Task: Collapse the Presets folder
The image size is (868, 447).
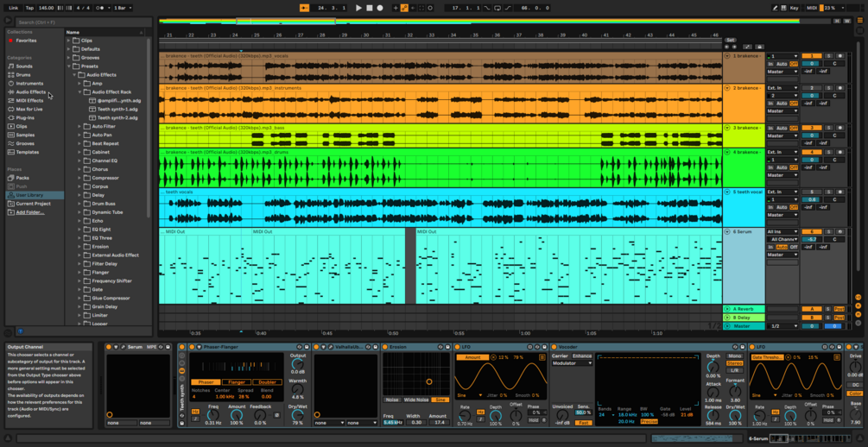Action: coord(68,66)
